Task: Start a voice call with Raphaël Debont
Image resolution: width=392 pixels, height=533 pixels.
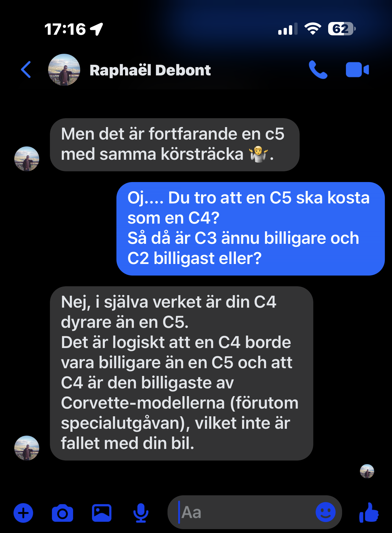Action: coord(318,70)
